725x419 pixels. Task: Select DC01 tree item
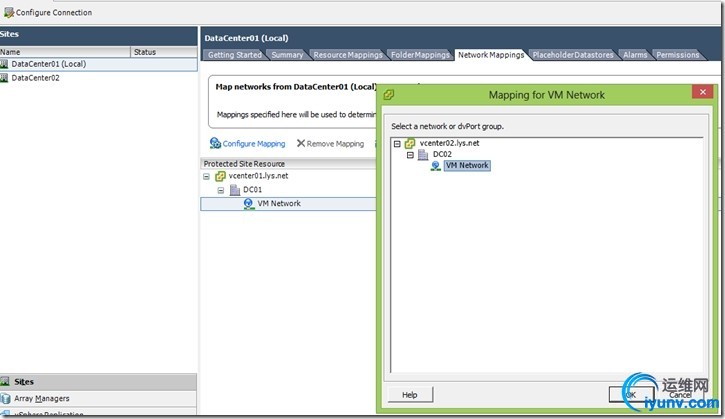coord(252,190)
